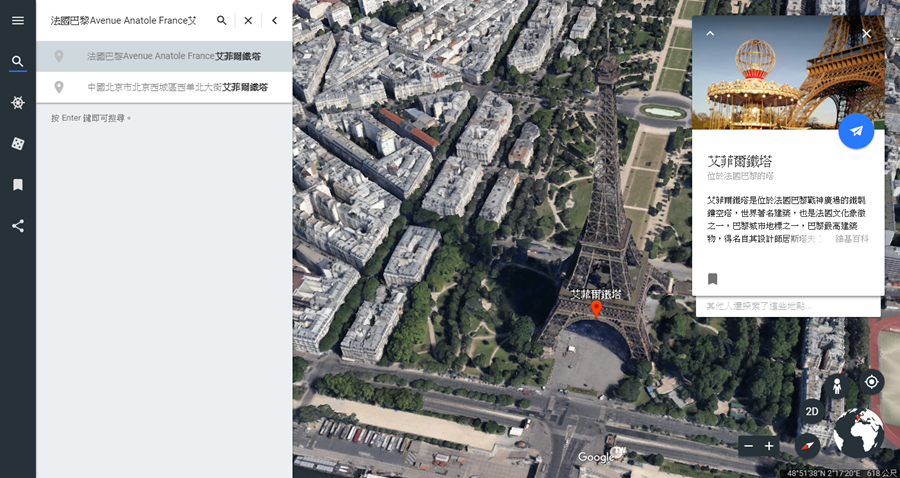The width and height of the screenshot is (900, 478).
Task: Toggle the 2D view button
Action: 812,411
